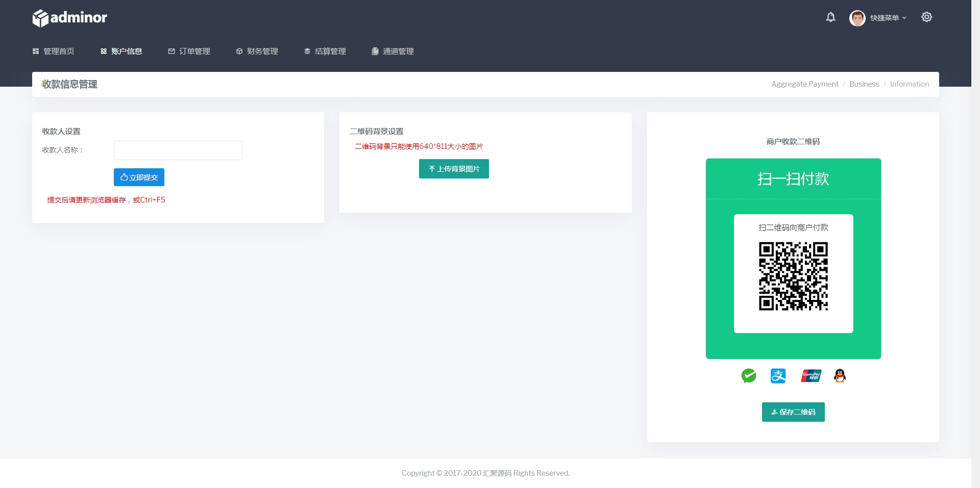This screenshot has height=488, width=980.
Task: Click the 上传背景图片 button
Action: pos(454,169)
